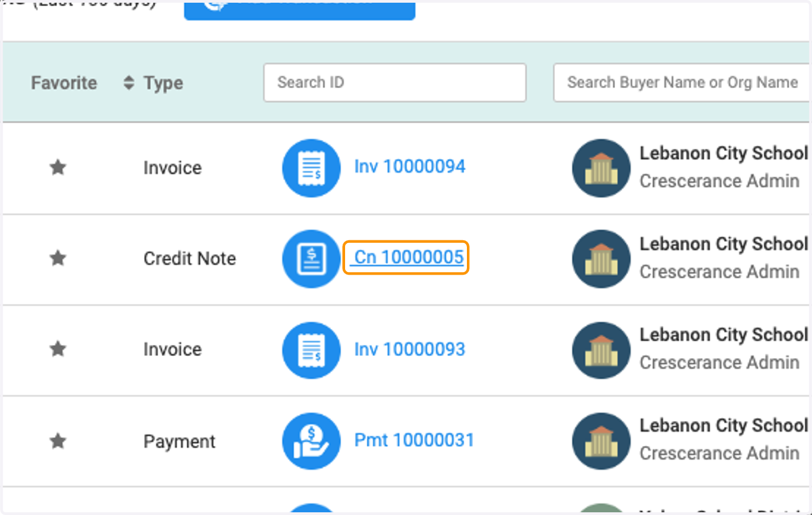
Task: Click 'Invoice' type in Inv 10000094 row
Action: pos(173,168)
